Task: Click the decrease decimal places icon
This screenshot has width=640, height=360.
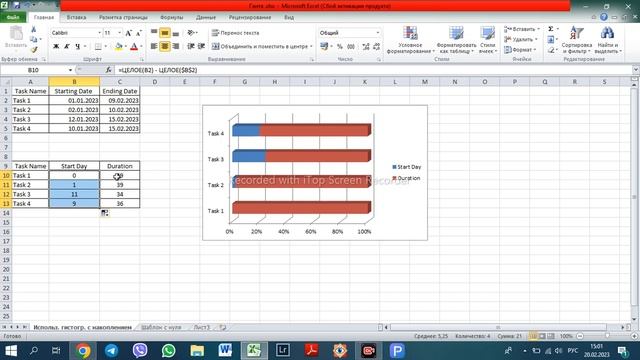Action: [376, 47]
